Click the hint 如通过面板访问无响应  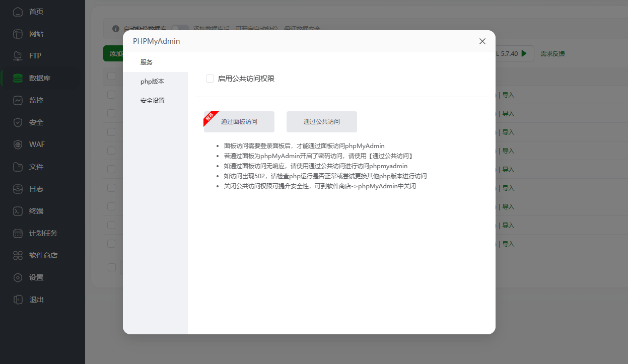316,166
